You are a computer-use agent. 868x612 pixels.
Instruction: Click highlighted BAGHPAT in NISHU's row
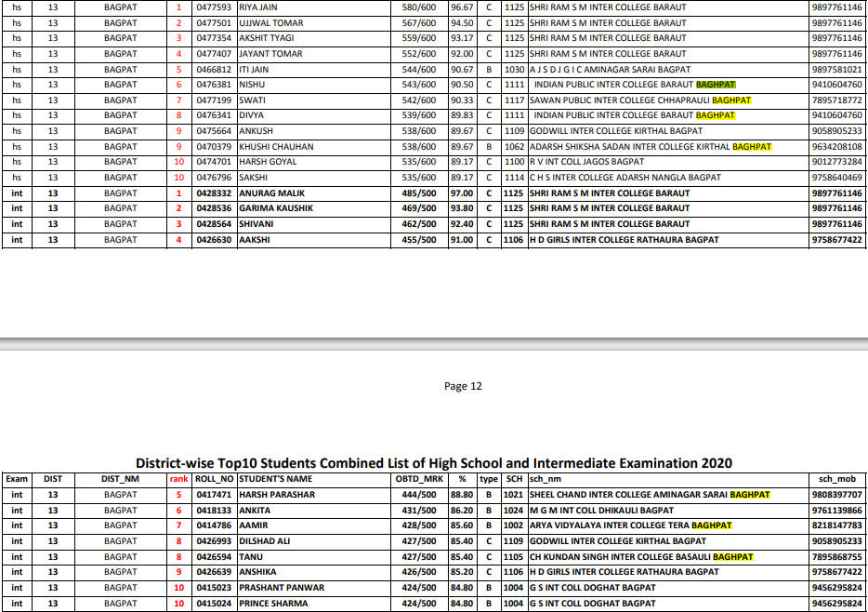click(715, 85)
